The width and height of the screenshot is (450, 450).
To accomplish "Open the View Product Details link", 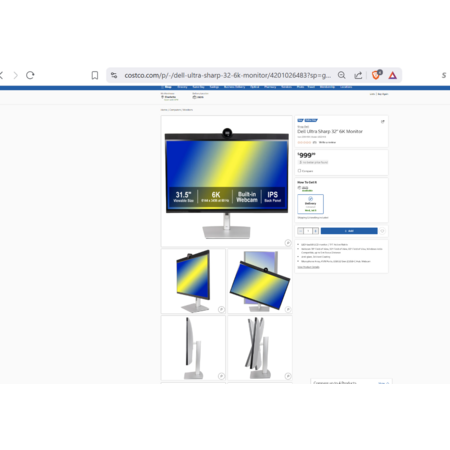I will [x=308, y=267].
